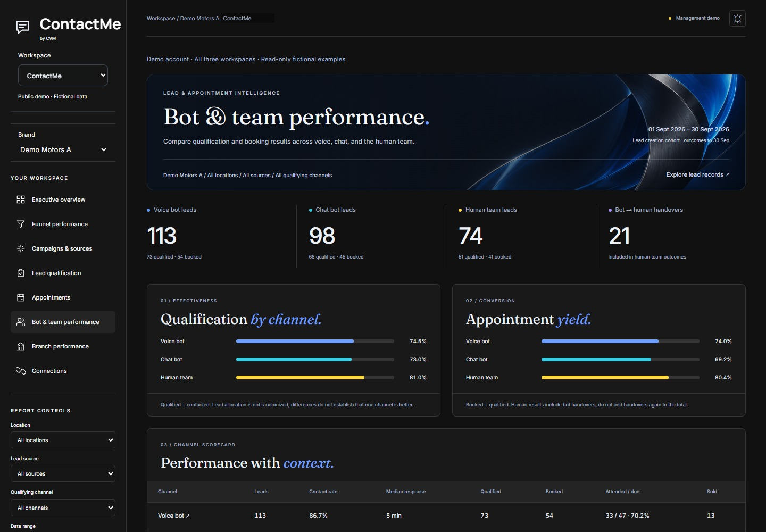This screenshot has height=532, width=766.
Task: Click the Contact rate column header
Action: pos(323,492)
